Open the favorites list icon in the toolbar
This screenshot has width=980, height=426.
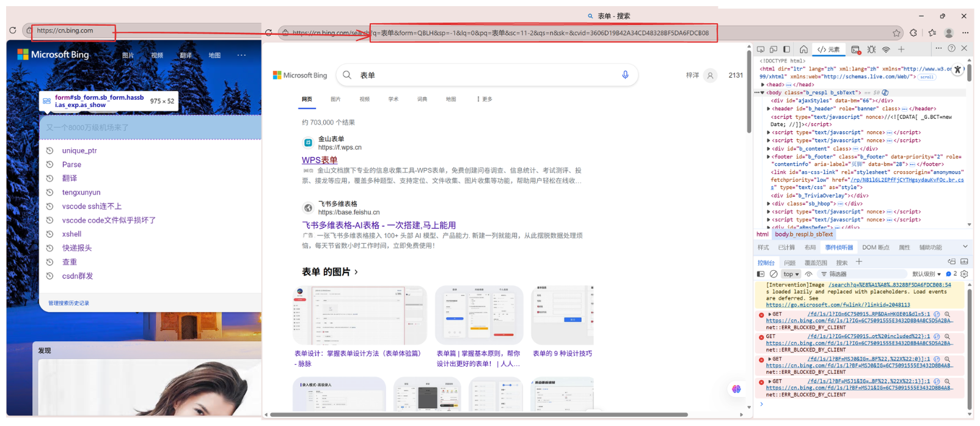pyautogui.click(x=932, y=33)
